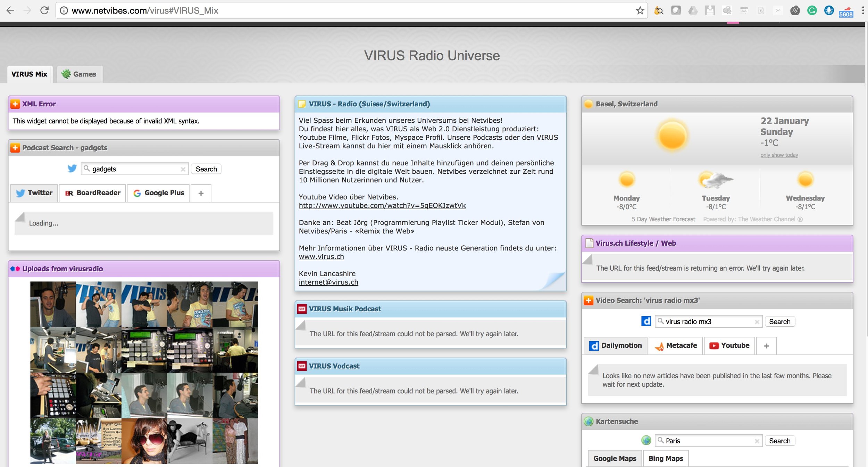Click the sticky note icon on VIRUS - Radio widget
Viewport: 868px width, 467px height.
click(302, 104)
